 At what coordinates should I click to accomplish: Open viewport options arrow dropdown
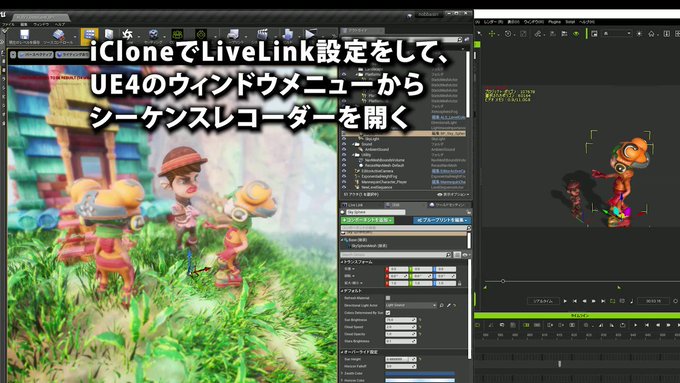tap(13, 55)
